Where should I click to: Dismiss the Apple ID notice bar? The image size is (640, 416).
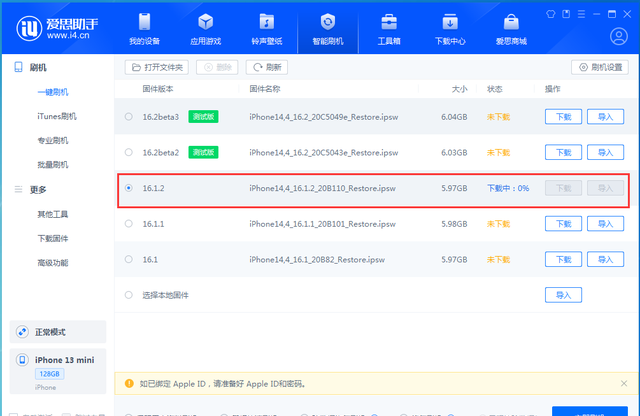coord(624,383)
